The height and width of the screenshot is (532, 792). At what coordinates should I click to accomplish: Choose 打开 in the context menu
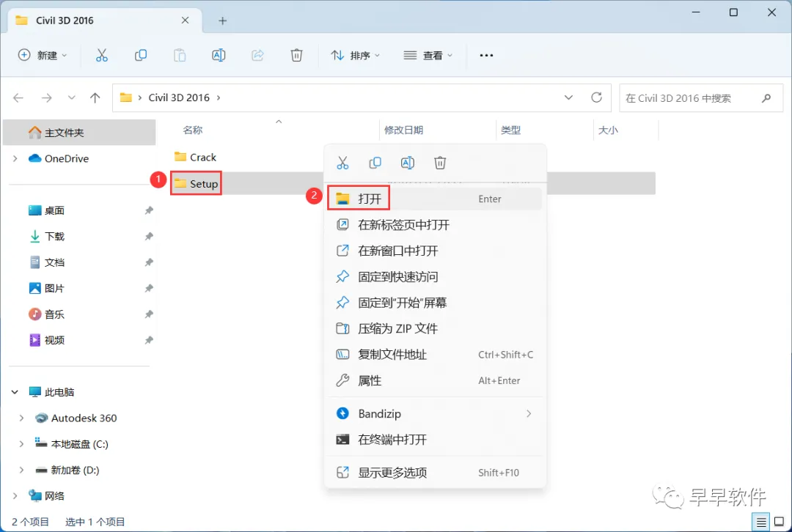click(x=435, y=199)
